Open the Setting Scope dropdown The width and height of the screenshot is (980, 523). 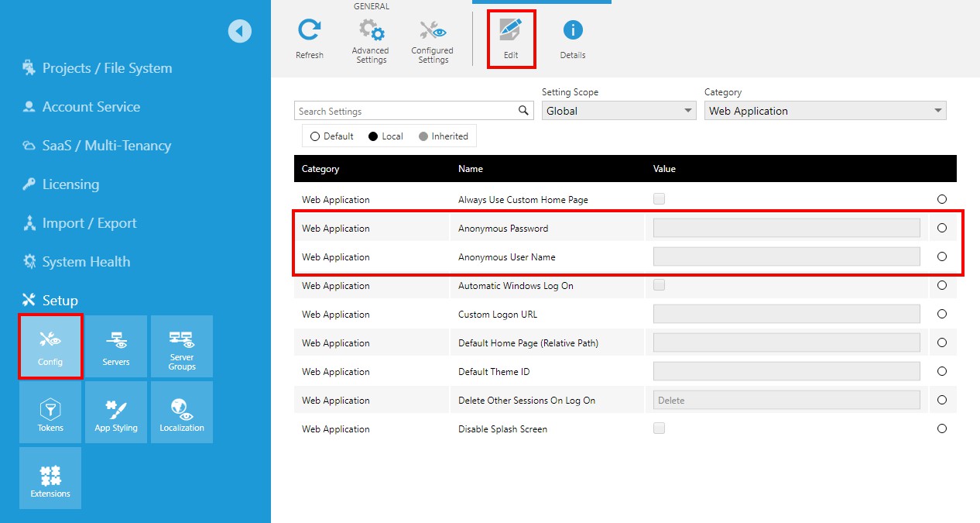click(x=618, y=110)
